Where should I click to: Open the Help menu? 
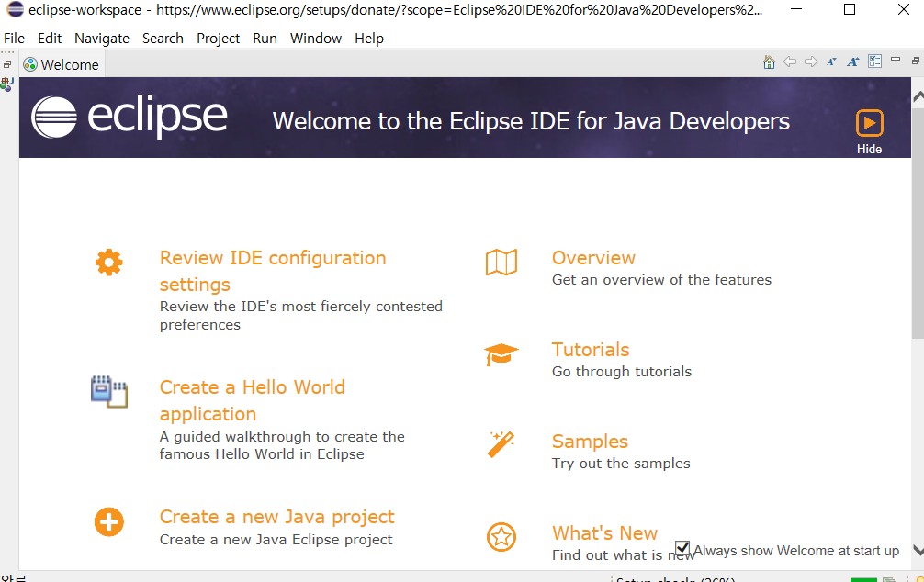pos(369,39)
